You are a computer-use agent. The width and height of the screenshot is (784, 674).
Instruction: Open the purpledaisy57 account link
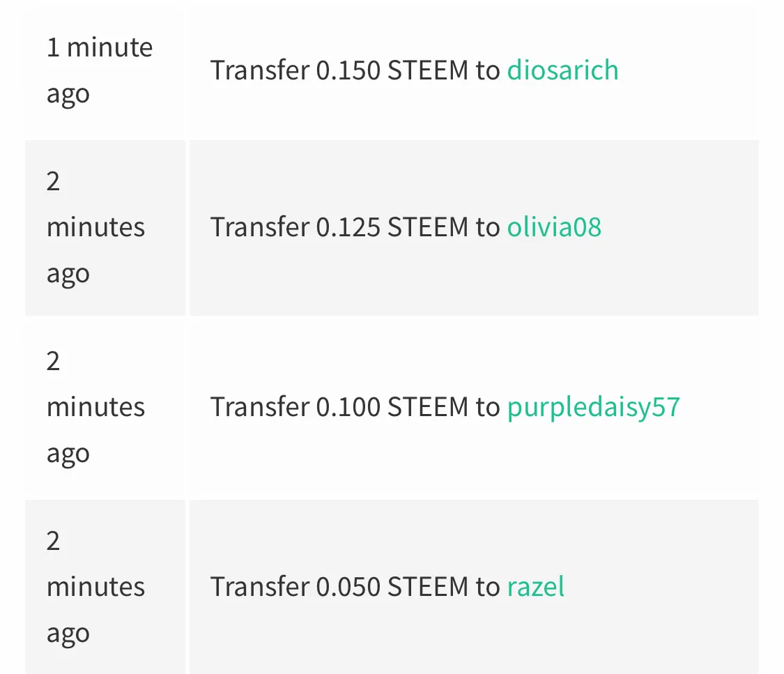click(594, 408)
